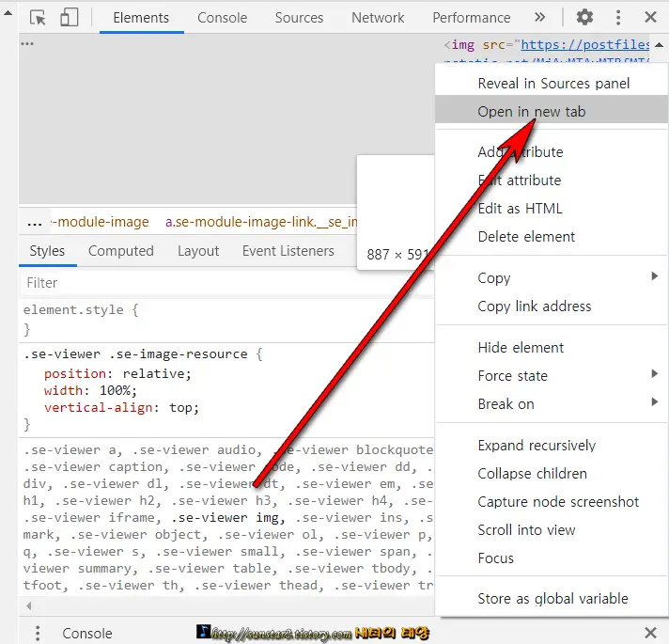Image resolution: width=669 pixels, height=644 pixels.
Task: Click the left scroll arrow of styles pane
Action: point(28,606)
